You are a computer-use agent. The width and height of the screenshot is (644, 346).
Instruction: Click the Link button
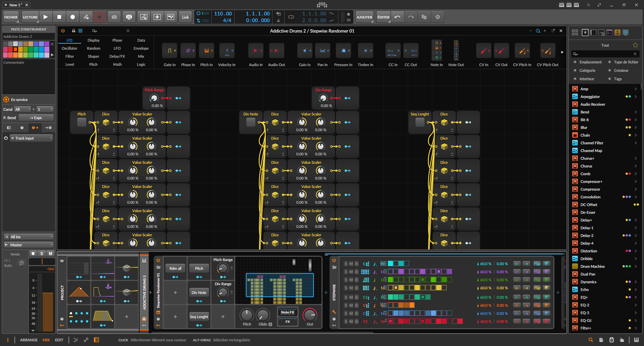(x=186, y=17)
